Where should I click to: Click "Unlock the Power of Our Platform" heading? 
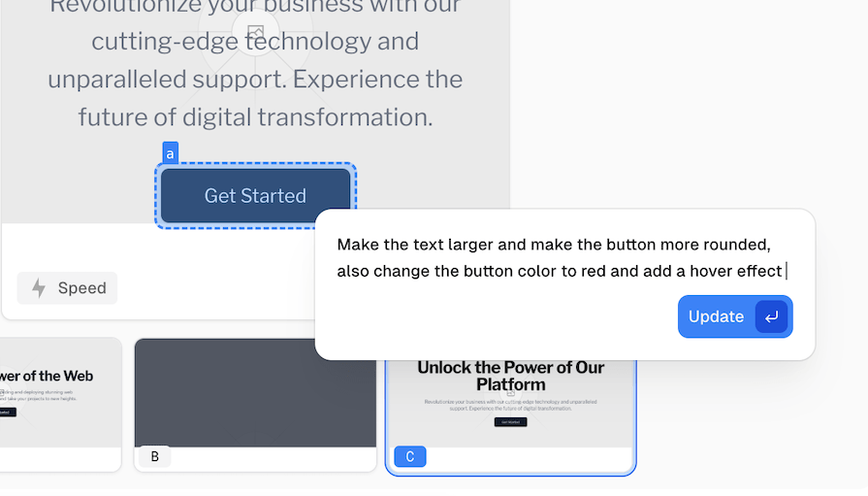[x=510, y=376]
